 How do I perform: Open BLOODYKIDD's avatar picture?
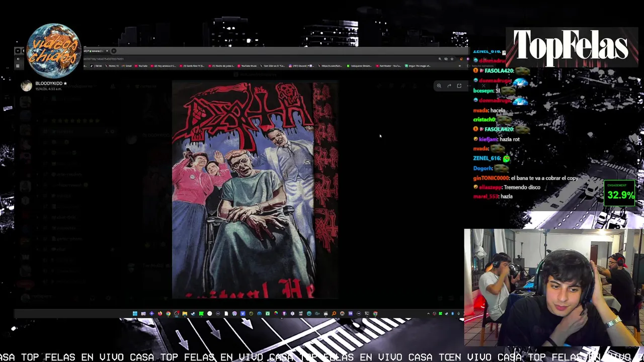click(x=26, y=86)
